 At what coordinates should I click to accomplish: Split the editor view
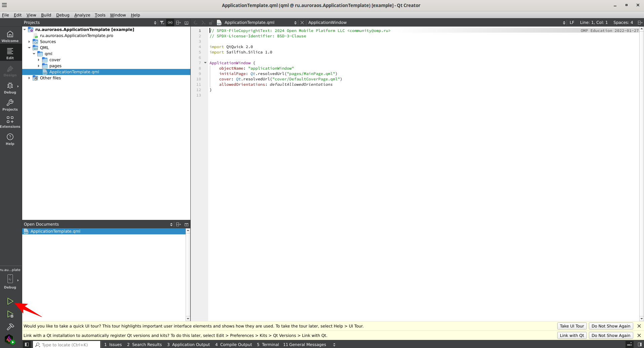click(640, 23)
